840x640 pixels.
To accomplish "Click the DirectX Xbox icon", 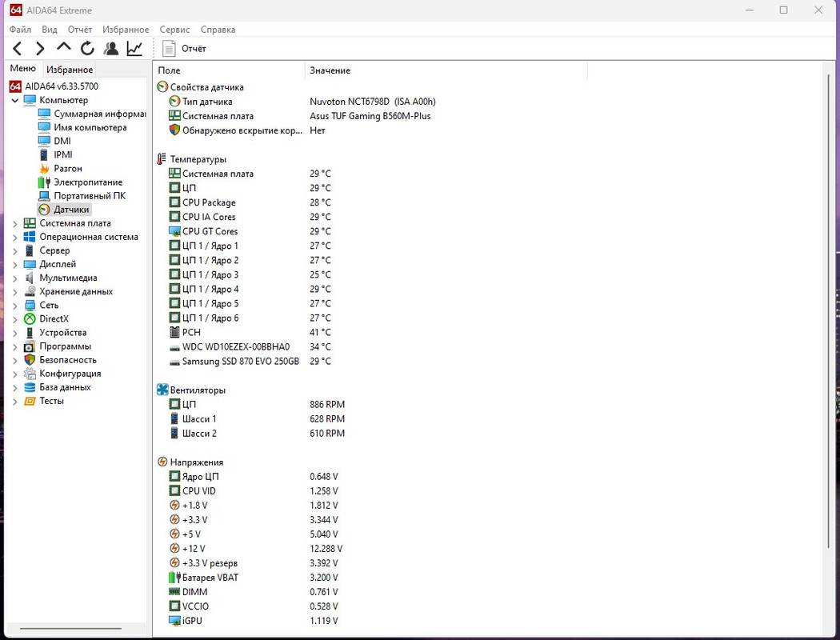I will click(x=30, y=318).
